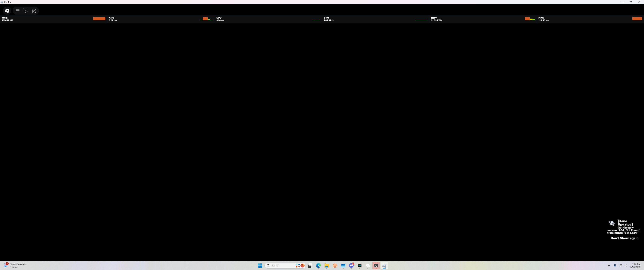This screenshot has height=270, width=644.
Task: Open the volume control in tray
Action: 625,265
